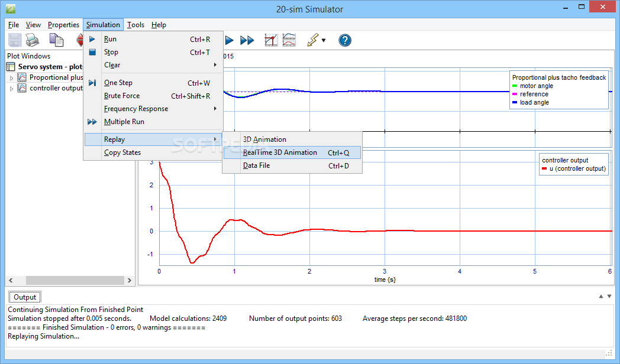
Task: Click the 'Plot Windows' panel header
Action: (29, 56)
